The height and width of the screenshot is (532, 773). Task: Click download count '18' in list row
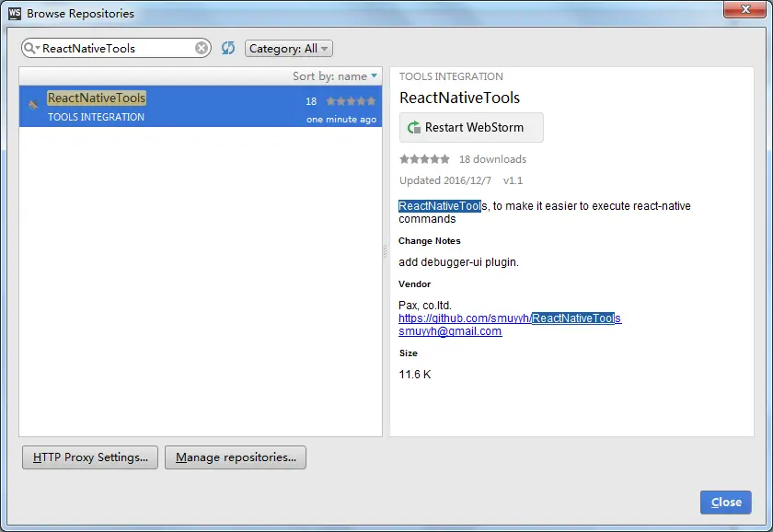point(311,101)
